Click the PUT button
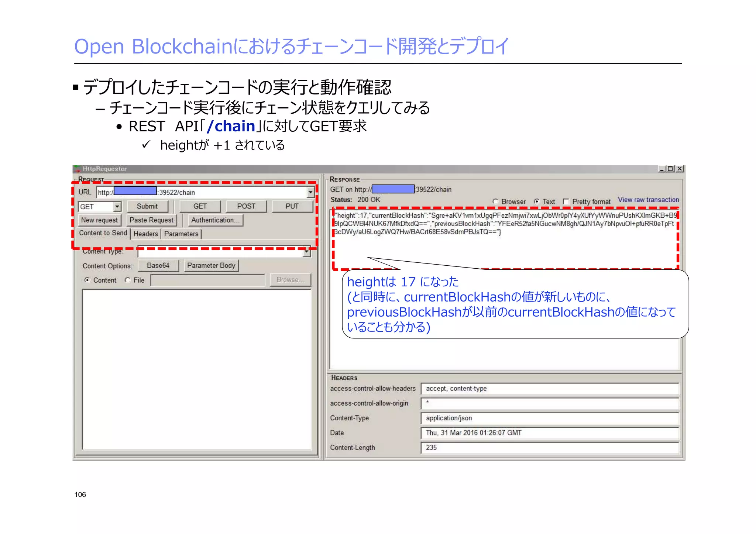Viewport: 756px width, 534px height. (x=292, y=206)
